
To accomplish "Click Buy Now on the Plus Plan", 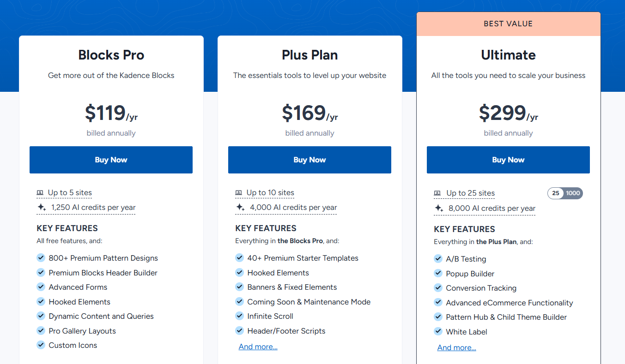I will [309, 160].
